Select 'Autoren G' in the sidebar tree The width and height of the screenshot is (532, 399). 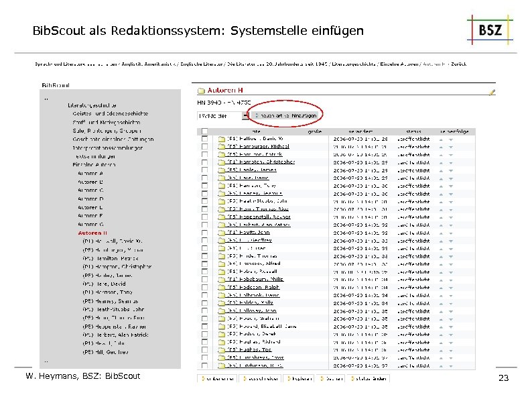90,224
